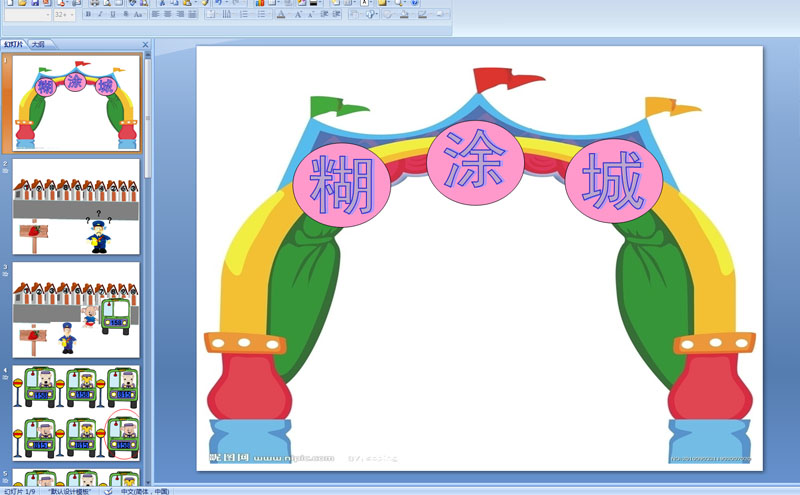Screen dimensions: 800x495
Task: Increase indent level icon
Action: [336, 14]
